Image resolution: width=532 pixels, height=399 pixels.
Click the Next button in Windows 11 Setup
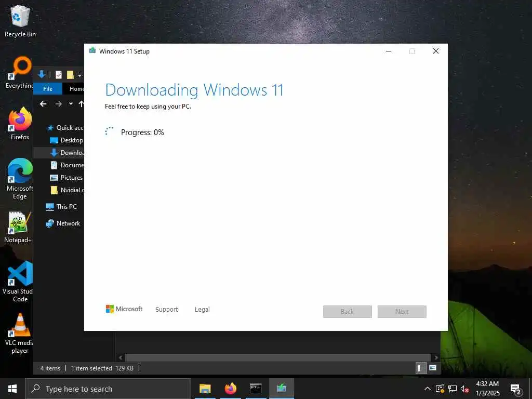point(402,312)
